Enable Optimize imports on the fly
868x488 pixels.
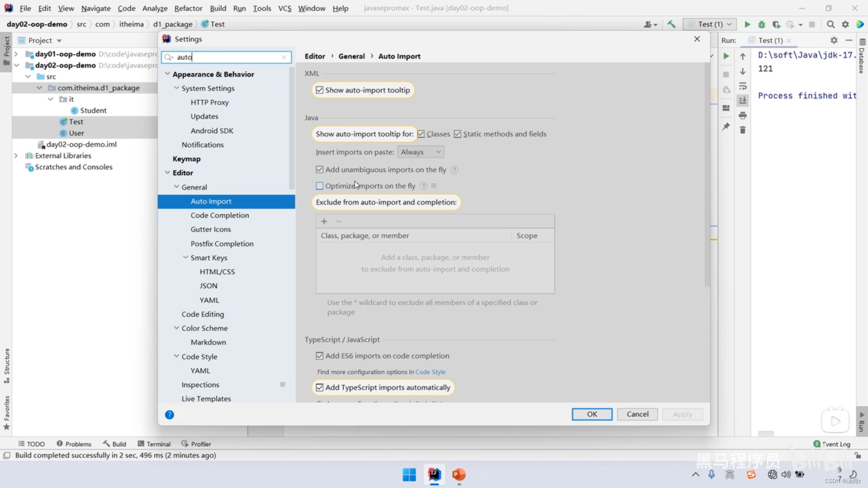tap(320, 186)
